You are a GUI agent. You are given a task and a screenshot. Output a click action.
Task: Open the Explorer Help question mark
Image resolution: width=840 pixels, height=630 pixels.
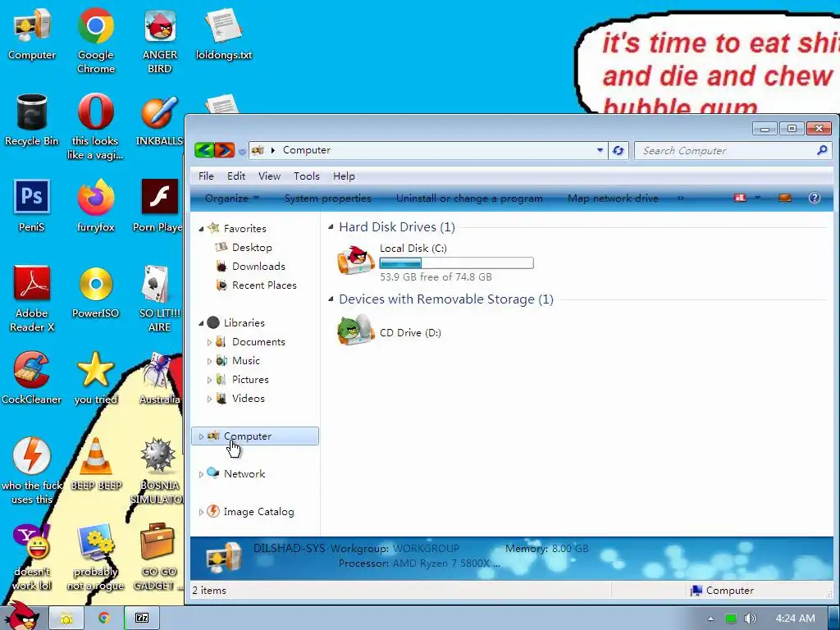coord(814,199)
